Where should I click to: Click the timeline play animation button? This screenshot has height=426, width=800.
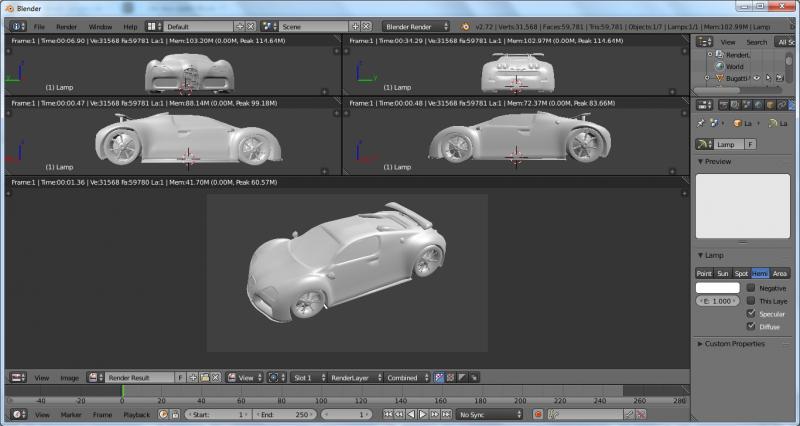tap(422, 414)
